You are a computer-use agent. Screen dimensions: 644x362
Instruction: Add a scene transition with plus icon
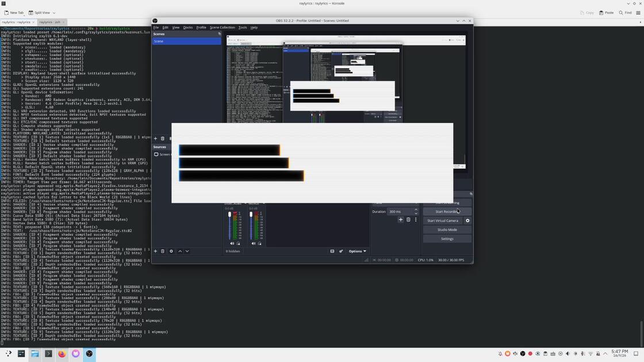coord(400,219)
